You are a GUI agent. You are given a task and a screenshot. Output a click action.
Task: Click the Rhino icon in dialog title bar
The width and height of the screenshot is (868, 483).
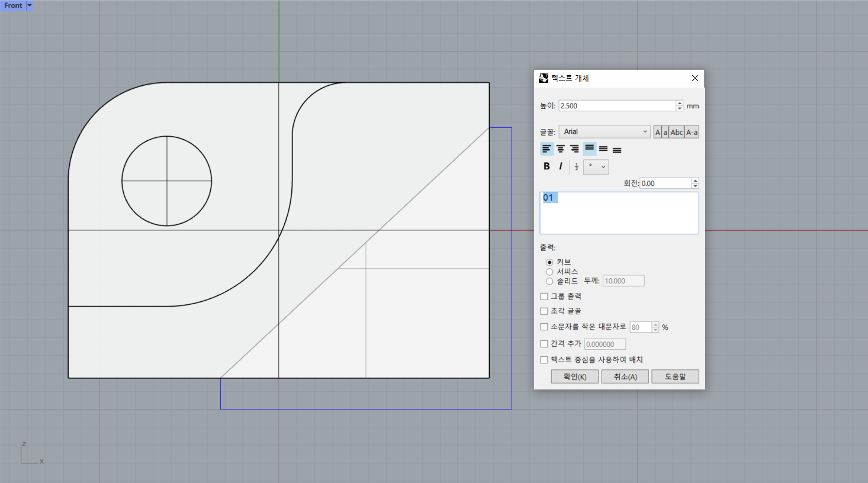[x=544, y=78]
